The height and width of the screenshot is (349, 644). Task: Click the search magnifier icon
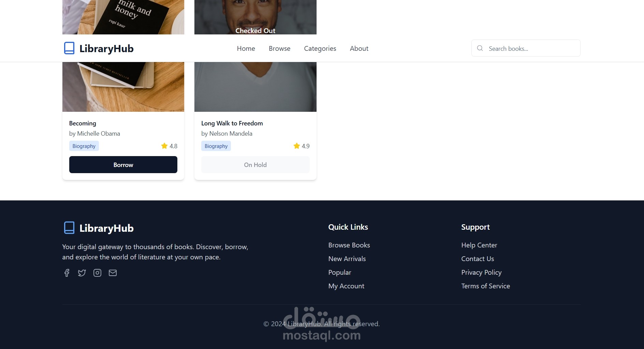tap(480, 48)
